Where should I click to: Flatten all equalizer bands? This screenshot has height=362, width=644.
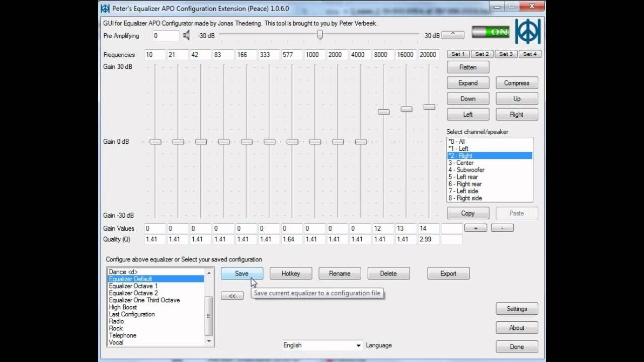coord(467,67)
